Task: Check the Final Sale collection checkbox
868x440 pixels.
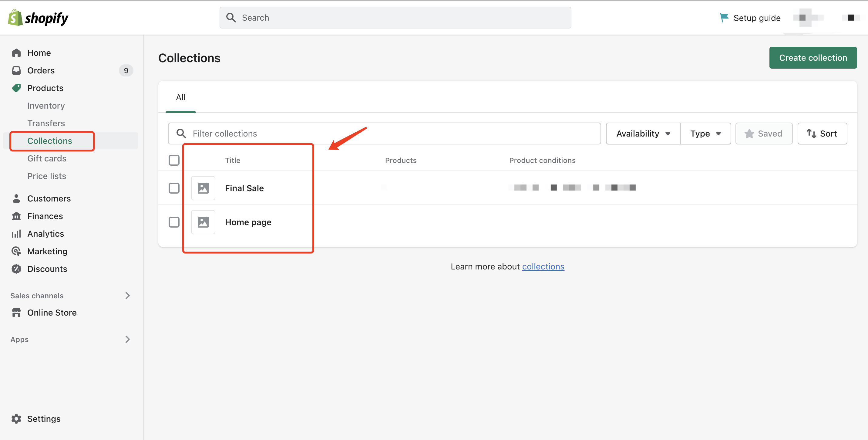Action: click(174, 188)
